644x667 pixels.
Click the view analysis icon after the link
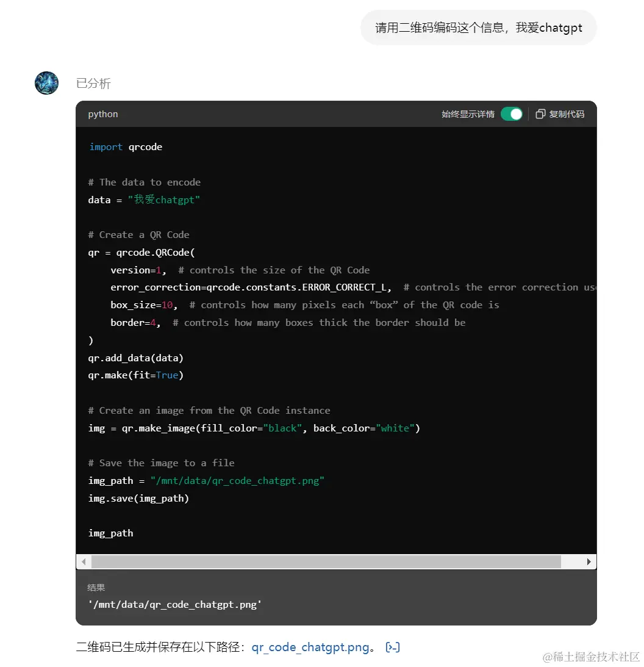coord(392,647)
